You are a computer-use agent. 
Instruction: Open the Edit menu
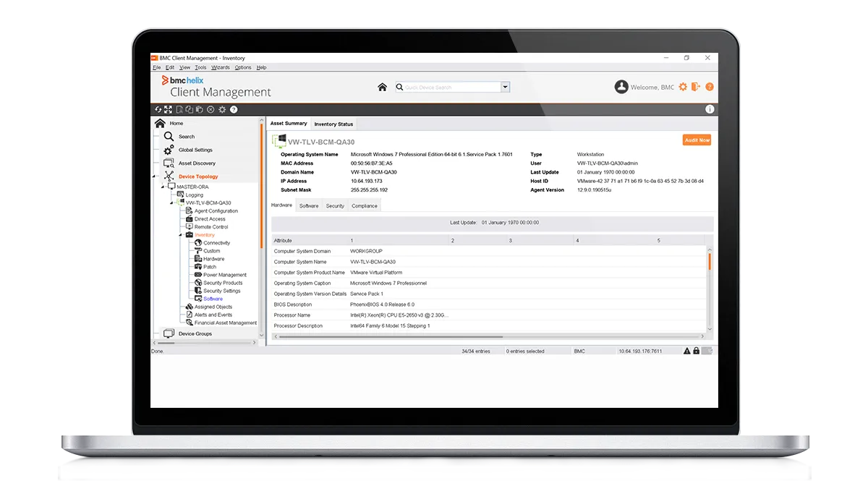click(170, 67)
